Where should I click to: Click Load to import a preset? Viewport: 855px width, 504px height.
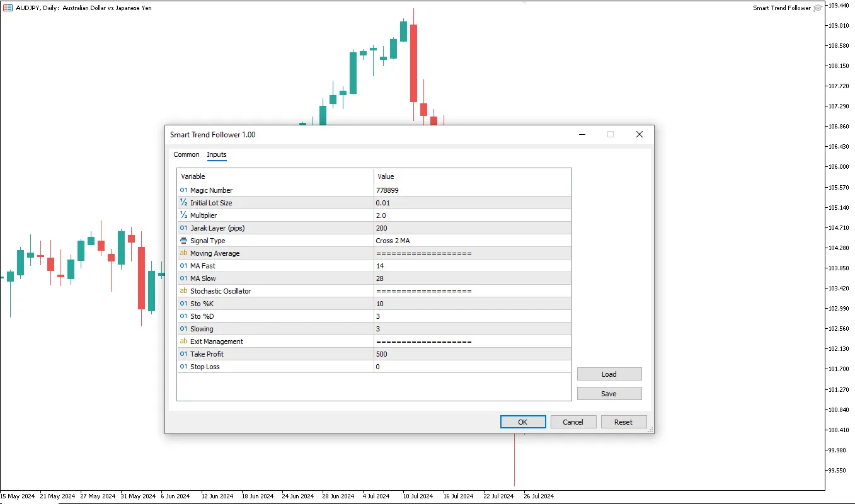click(609, 374)
